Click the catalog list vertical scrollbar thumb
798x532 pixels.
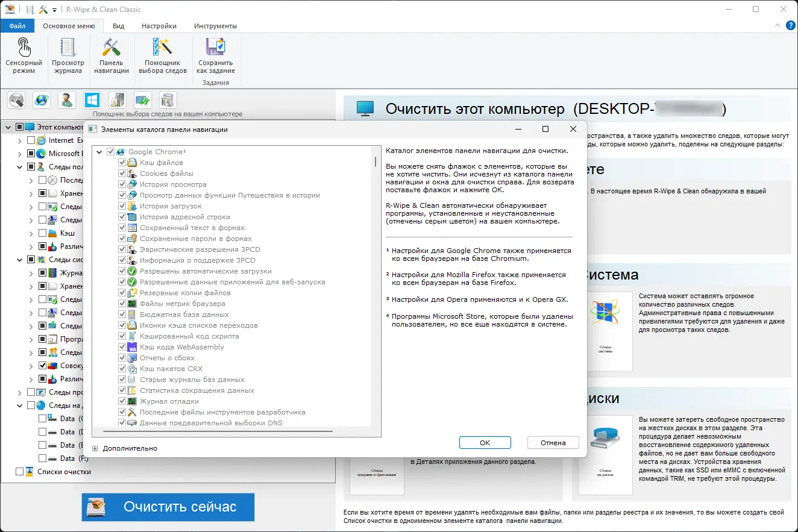coord(375,161)
